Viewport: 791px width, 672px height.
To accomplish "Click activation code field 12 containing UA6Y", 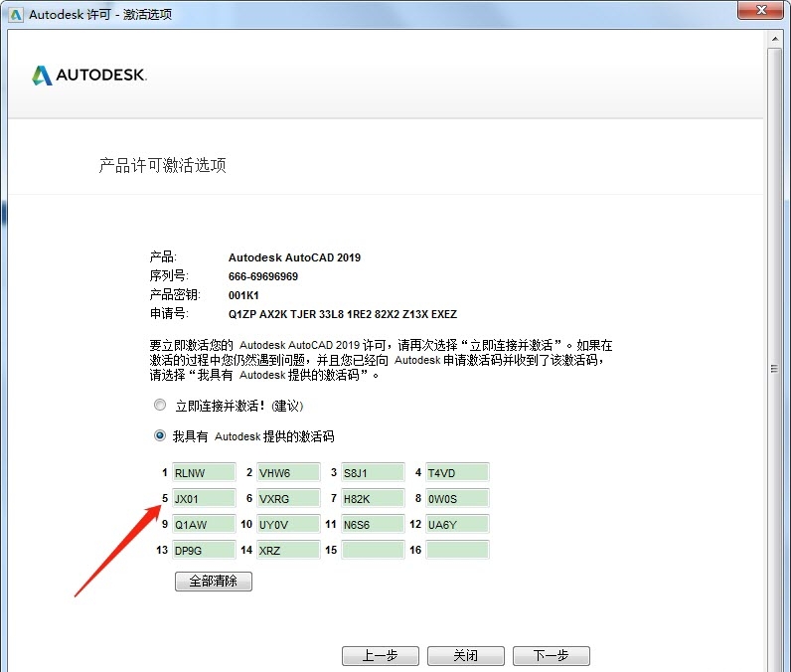I will tap(457, 524).
